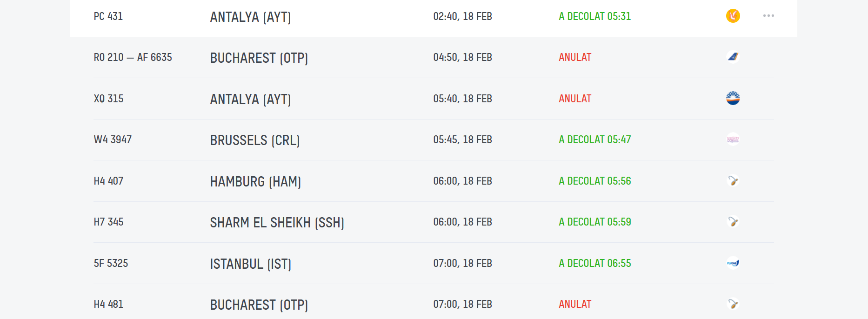This screenshot has width=868, height=319.
Task: Select the ANTALYA (AYT) destination of flight PC 431
Action: click(250, 17)
